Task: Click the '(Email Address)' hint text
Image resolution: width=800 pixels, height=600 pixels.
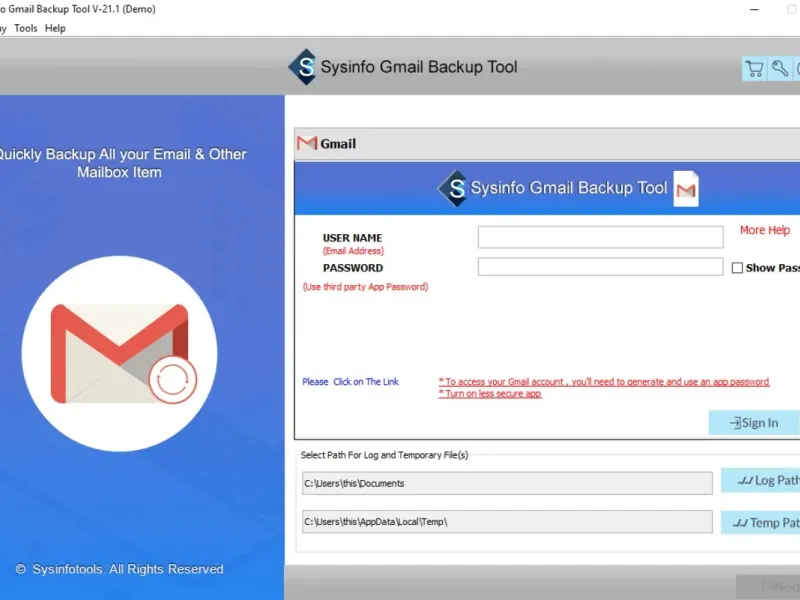Action: [x=353, y=251]
